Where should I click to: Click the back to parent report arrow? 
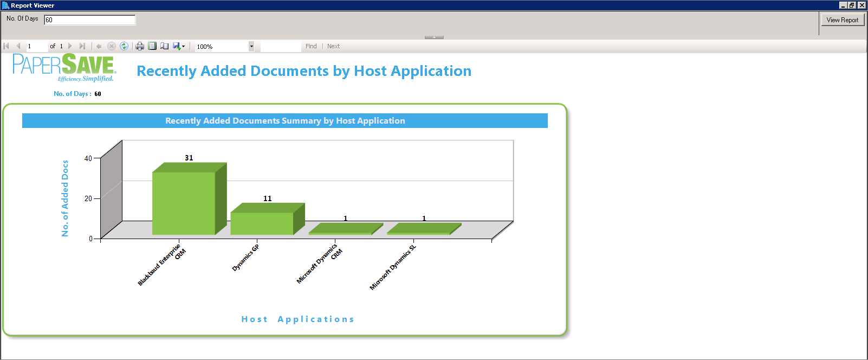pos(99,46)
